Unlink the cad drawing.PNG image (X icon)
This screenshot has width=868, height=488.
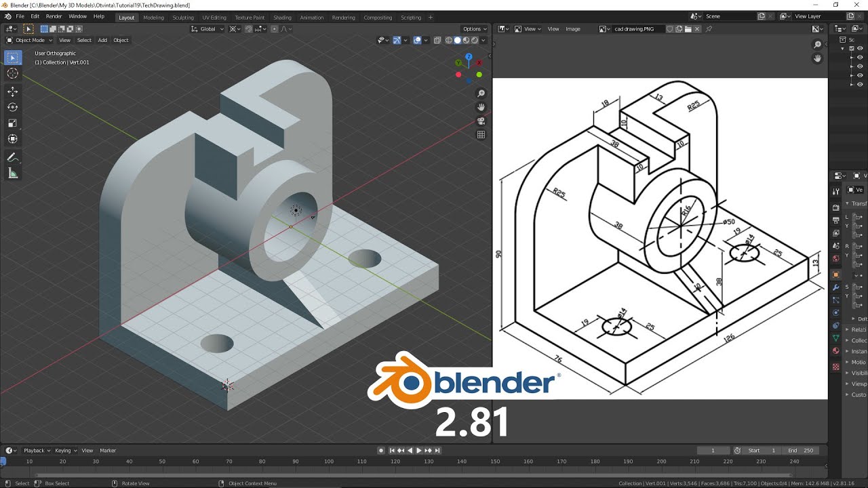coord(698,29)
